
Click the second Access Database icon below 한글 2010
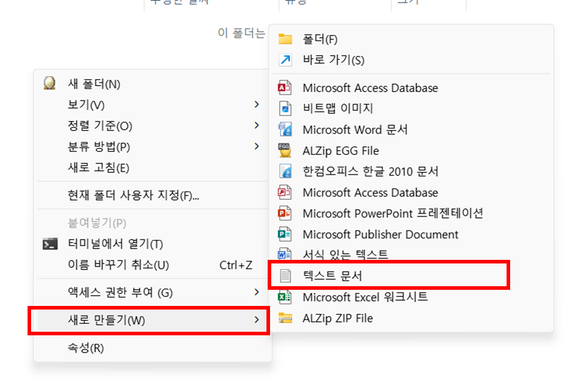click(284, 192)
